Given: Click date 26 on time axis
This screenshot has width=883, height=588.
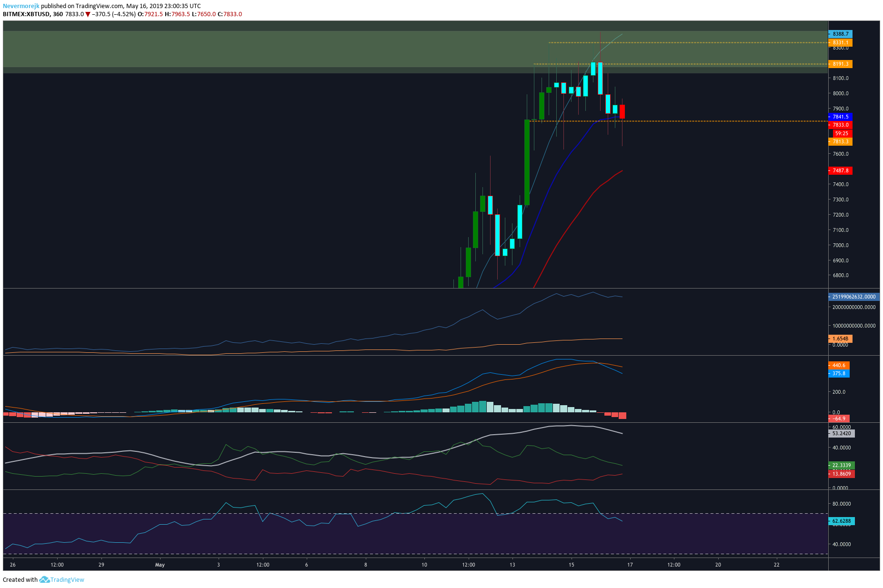Looking at the screenshot, I should click(13, 565).
